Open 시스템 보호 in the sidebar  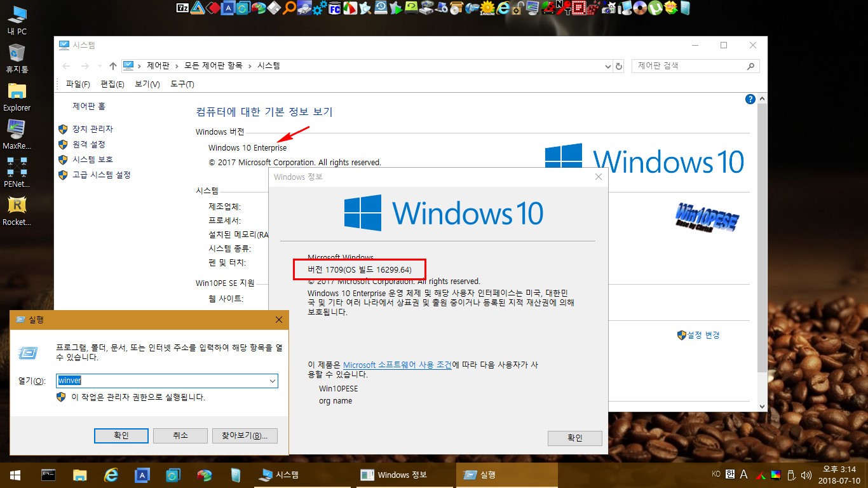92,159
